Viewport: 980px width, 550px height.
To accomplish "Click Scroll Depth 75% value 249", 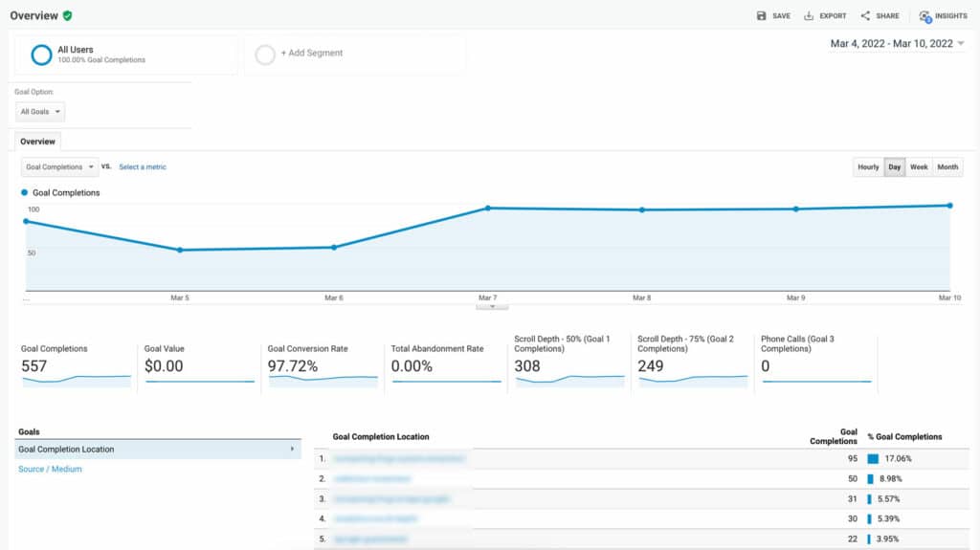I will [x=650, y=366].
